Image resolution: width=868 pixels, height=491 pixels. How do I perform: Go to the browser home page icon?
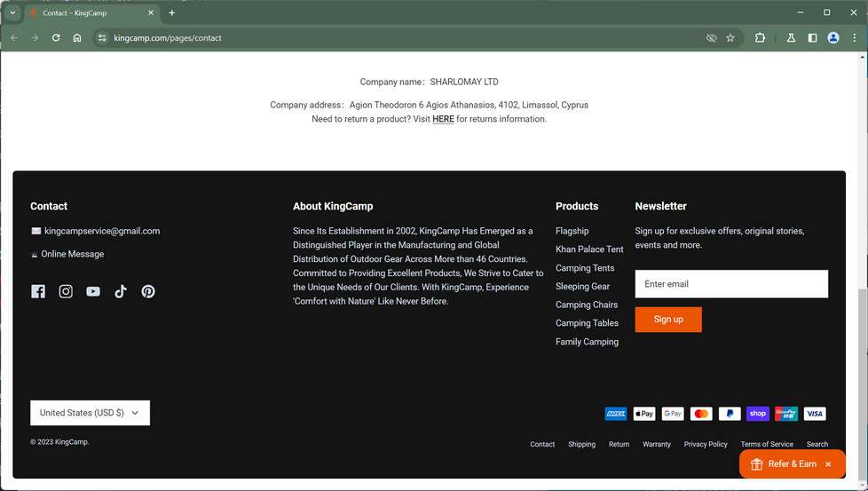(x=77, y=37)
